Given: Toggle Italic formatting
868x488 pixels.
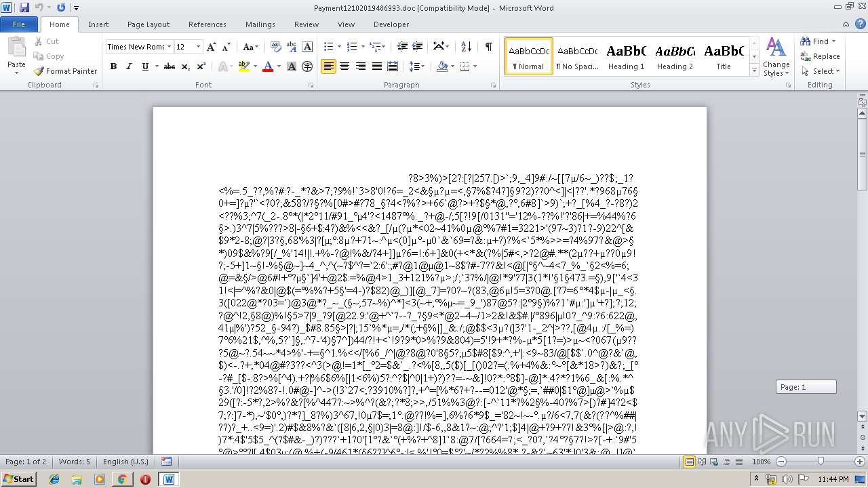Looking at the screenshot, I should [x=129, y=66].
